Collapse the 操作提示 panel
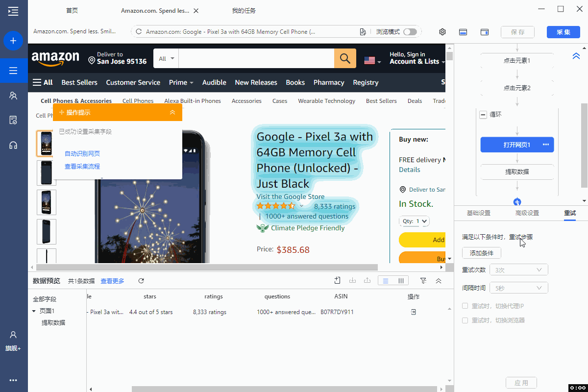Image resolution: width=588 pixels, height=392 pixels. point(172,113)
